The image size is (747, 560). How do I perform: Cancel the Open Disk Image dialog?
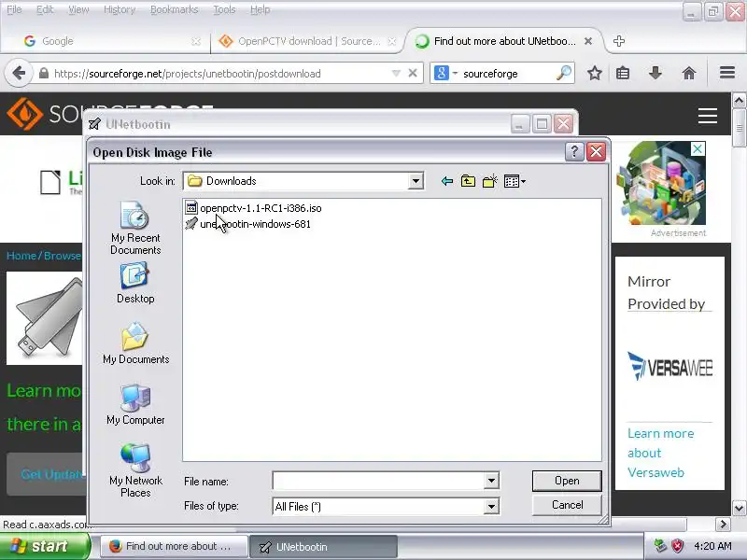pos(567,505)
